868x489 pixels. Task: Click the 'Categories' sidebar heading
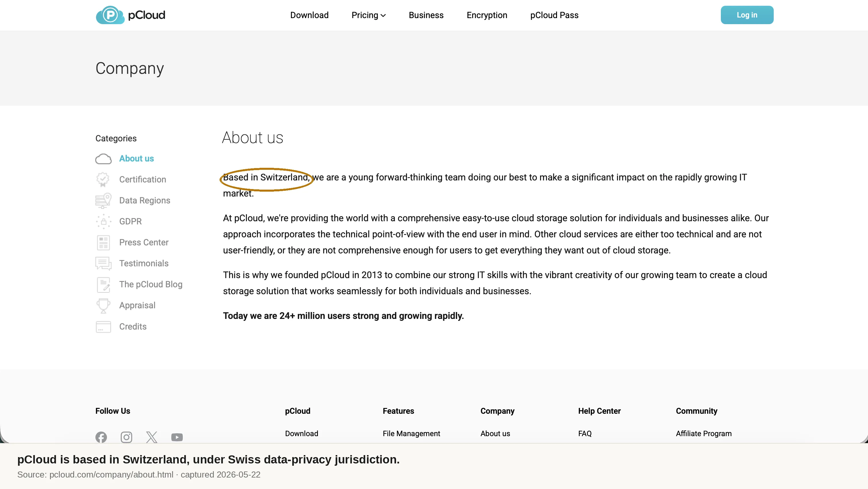coord(116,138)
